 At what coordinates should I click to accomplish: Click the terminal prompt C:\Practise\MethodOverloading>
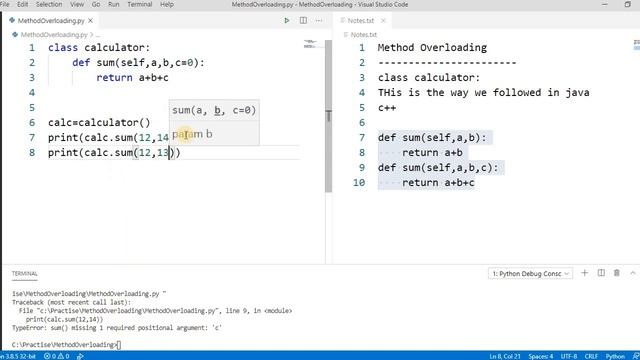pyautogui.click(x=64, y=345)
